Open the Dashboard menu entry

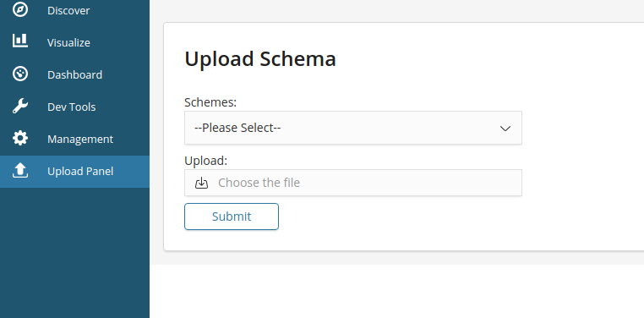(74, 74)
